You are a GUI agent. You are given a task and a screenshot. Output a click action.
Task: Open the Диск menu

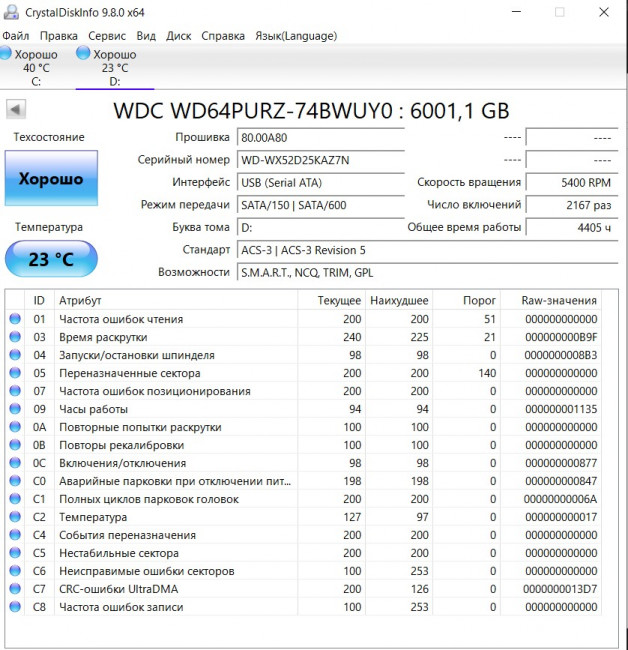tap(179, 36)
